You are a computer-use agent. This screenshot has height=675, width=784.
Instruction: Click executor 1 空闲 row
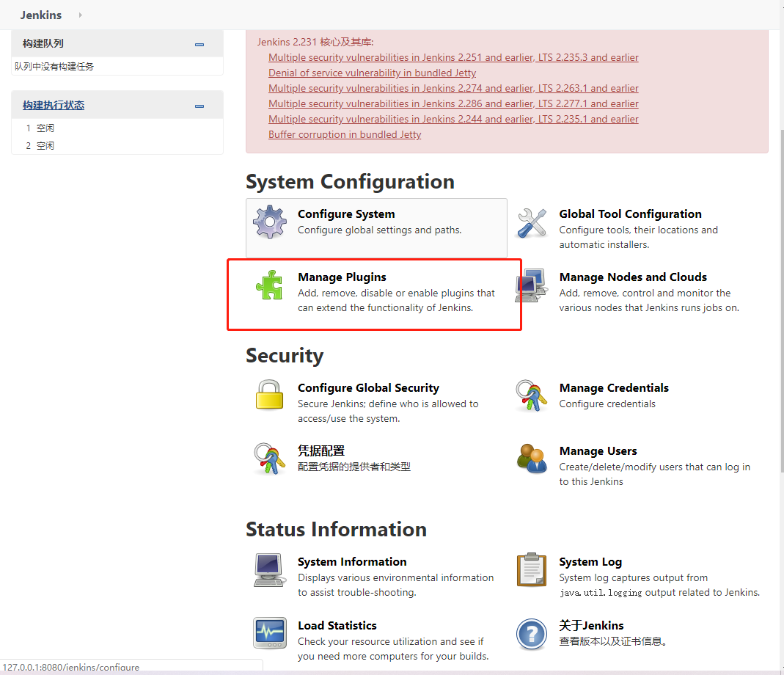pos(117,128)
